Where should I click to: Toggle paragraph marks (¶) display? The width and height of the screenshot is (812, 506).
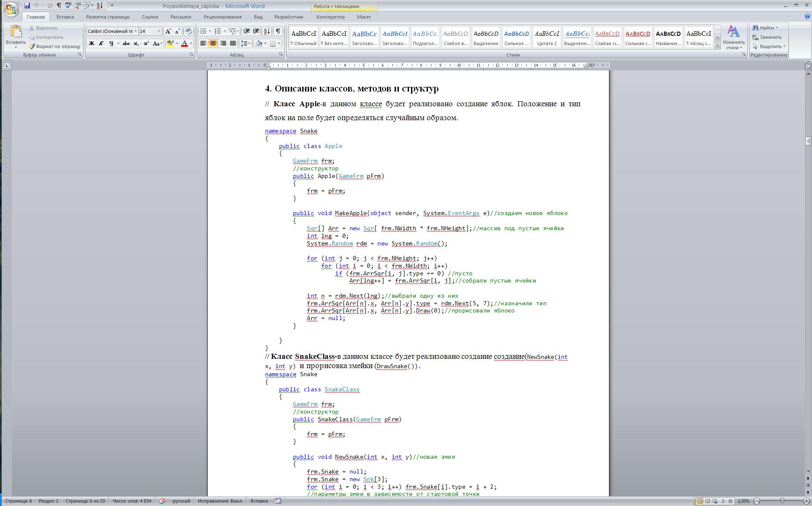[278, 31]
